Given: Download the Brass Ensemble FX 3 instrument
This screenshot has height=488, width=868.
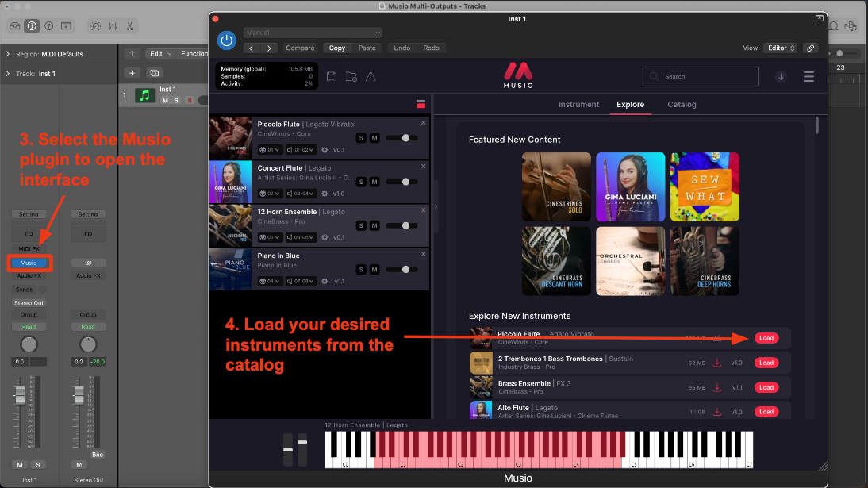Looking at the screenshot, I should pyautogui.click(x=717, y=387).
